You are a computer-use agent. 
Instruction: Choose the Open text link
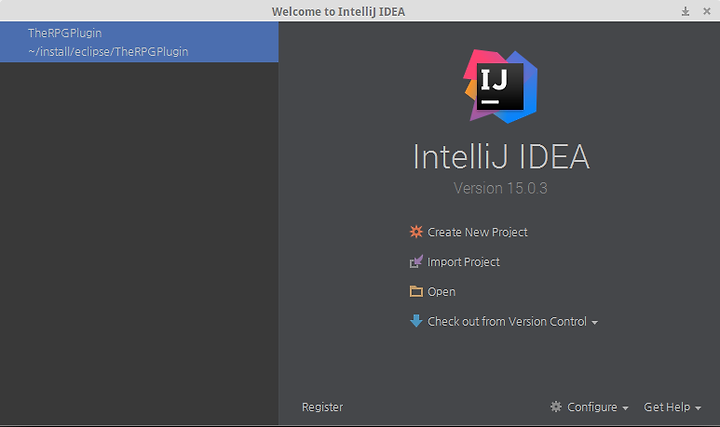(x=441, y=292)
